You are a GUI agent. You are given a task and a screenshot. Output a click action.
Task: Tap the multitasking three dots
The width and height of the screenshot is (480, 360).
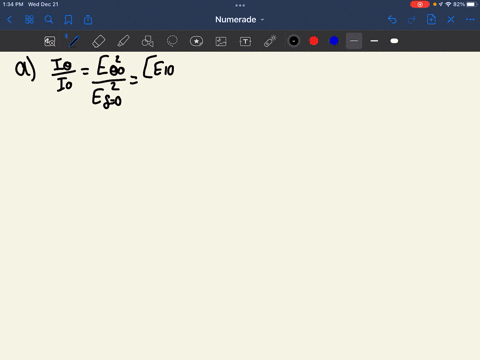click(x=240, y=5)
